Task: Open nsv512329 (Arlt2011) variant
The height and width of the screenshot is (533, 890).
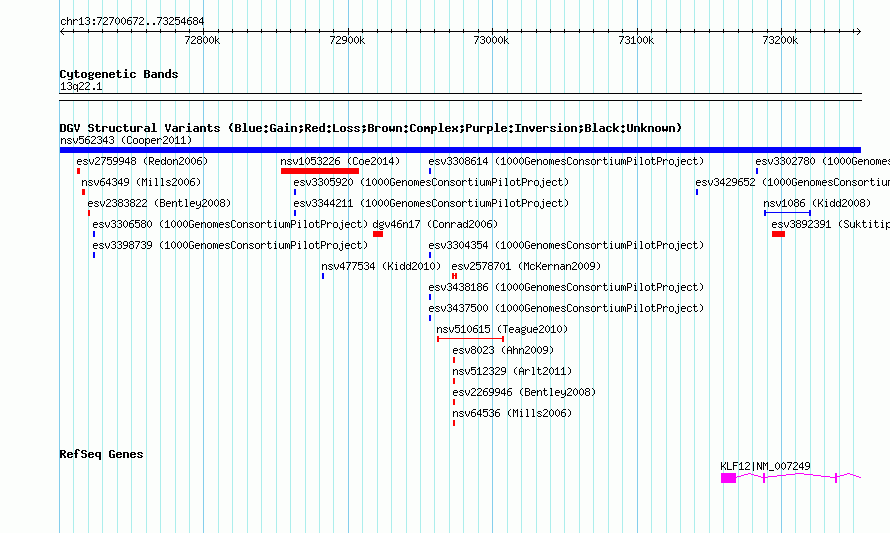Action: [x=512, y=371]
